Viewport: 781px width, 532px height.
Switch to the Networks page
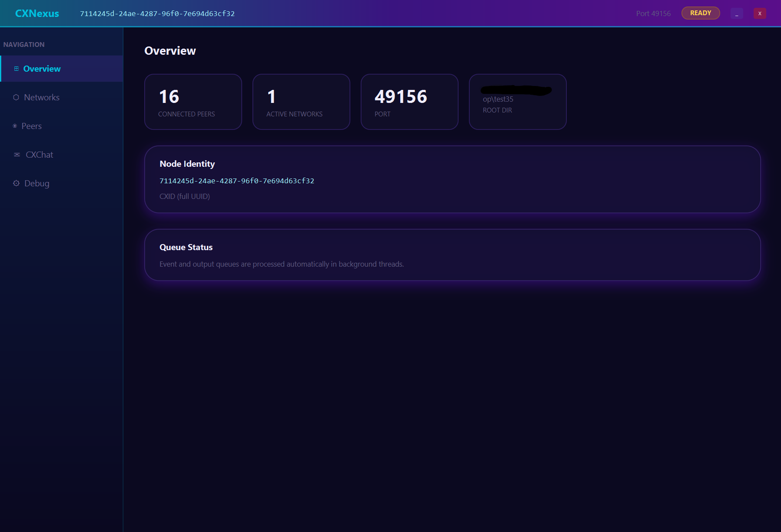62,97
